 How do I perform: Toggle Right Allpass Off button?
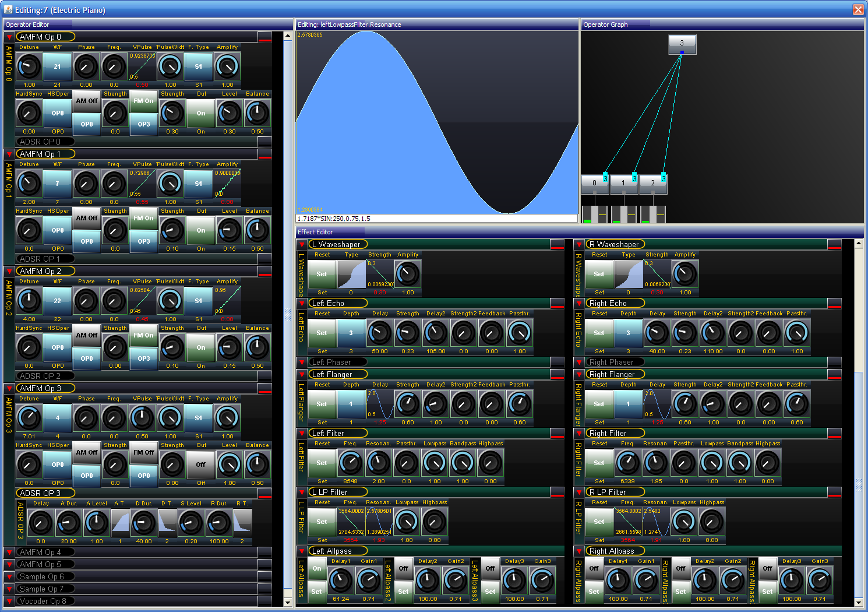point(594,569)
